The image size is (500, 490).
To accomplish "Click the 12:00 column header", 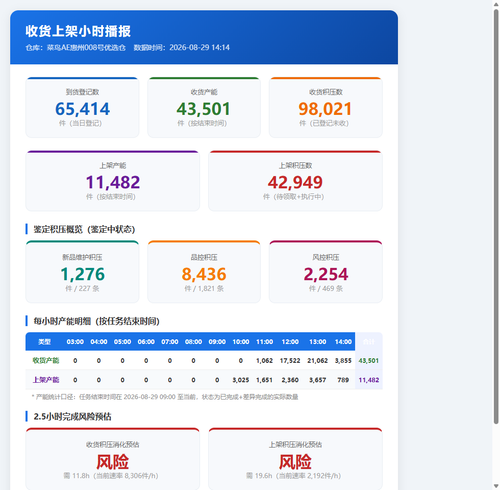I will pyautogui.click(x=290, y=342).
